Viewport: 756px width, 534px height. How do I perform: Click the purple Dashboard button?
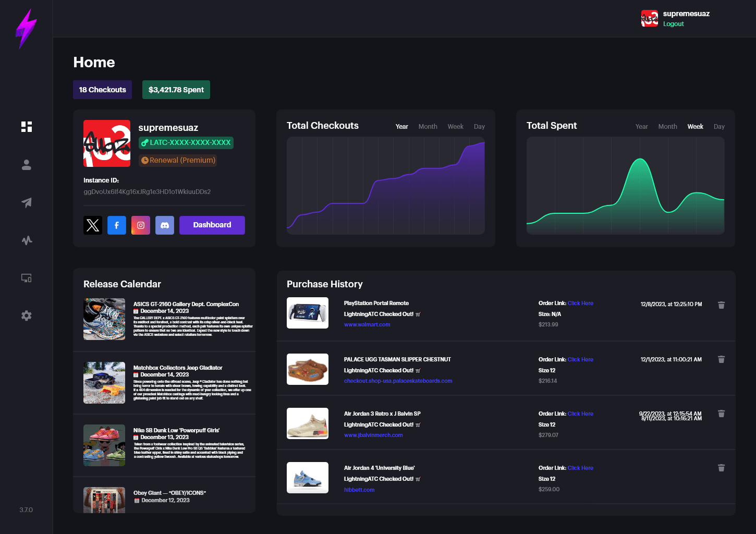212,225
